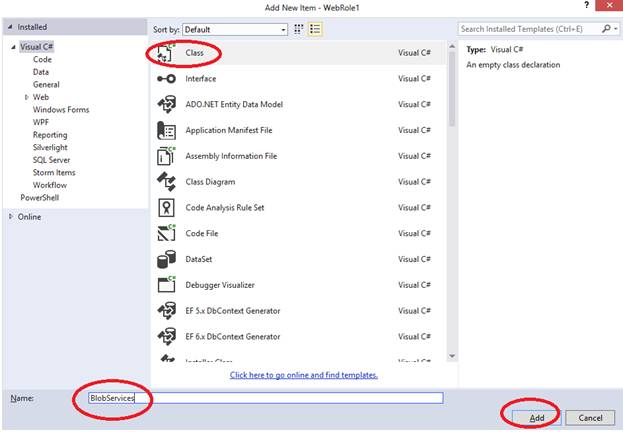Collapse the Installed section
The width and height of the screenshot is (623, 432).
coord(10,27)
